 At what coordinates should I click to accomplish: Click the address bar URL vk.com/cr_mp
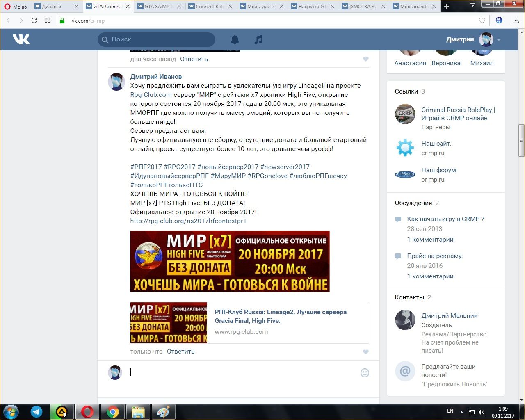[88, 21]
